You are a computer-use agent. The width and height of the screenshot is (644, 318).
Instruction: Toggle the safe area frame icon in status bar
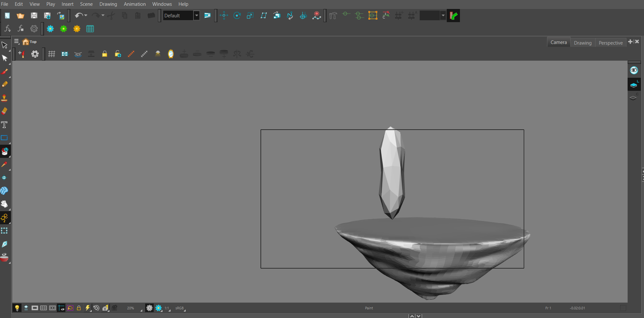52,308
